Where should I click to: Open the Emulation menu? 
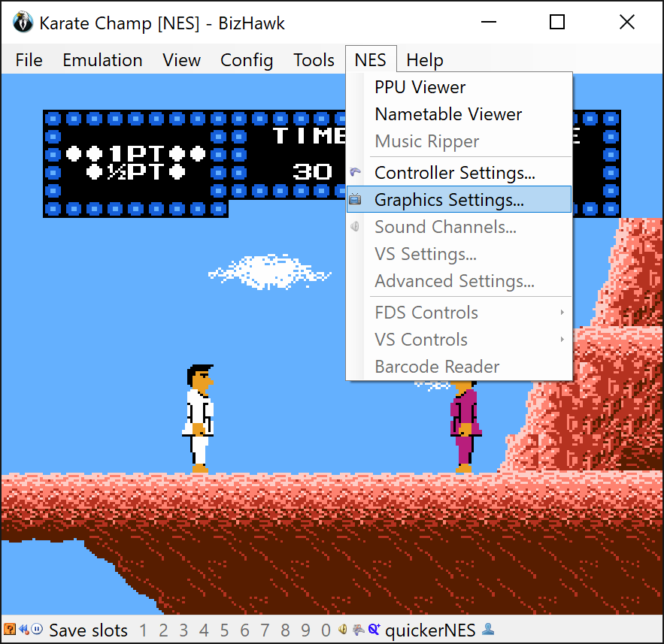[102, 60]
